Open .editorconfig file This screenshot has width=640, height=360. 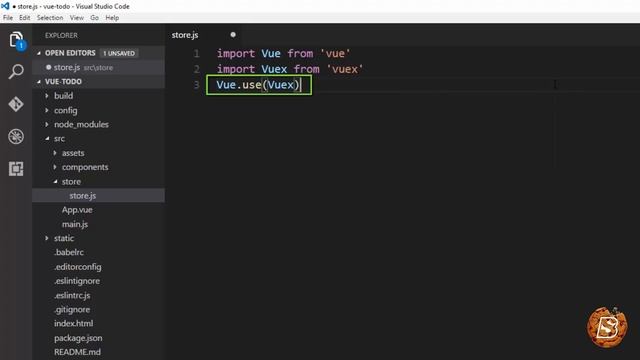[78, 267]
